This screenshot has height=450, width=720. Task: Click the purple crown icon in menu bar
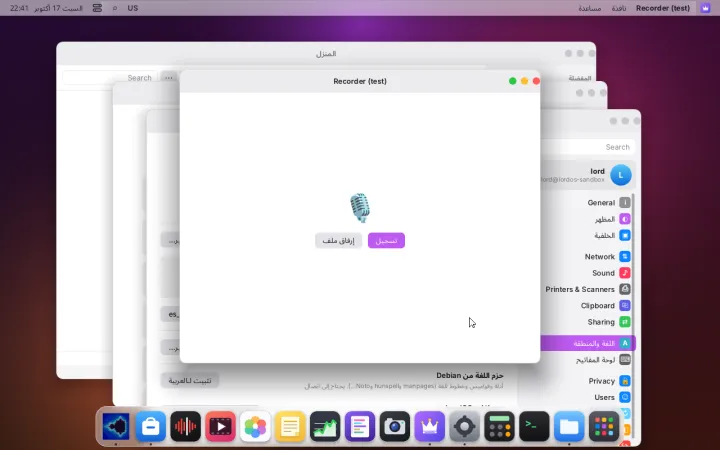pos(705,8)
